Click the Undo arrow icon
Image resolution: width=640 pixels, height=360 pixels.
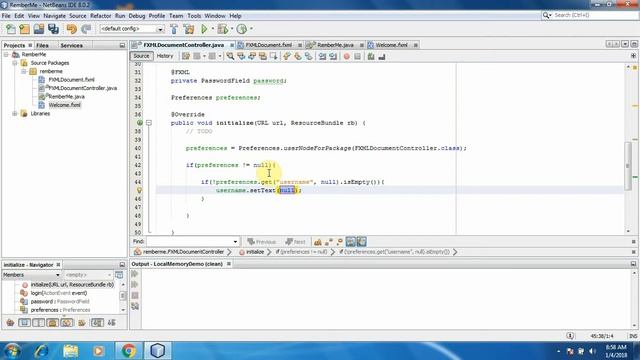[72, 29]
